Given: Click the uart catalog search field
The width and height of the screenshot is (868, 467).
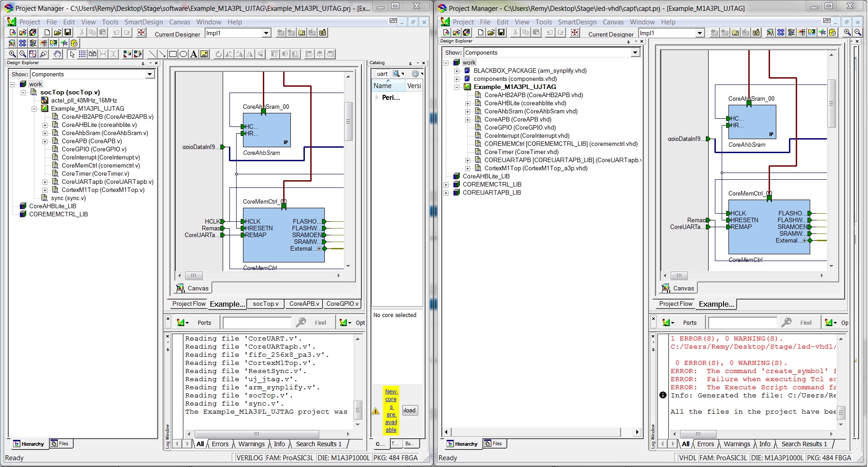Looking at the screenshot, I should [x=382, y=74].
